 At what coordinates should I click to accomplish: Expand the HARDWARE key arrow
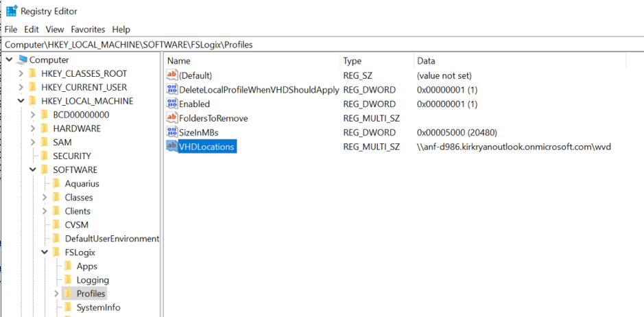pos(32,129)
